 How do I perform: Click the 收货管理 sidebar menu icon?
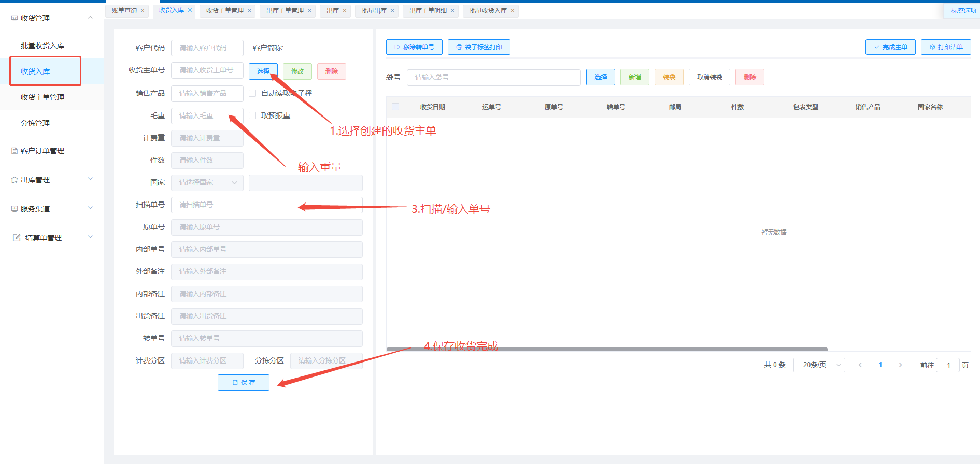point(15,18)
